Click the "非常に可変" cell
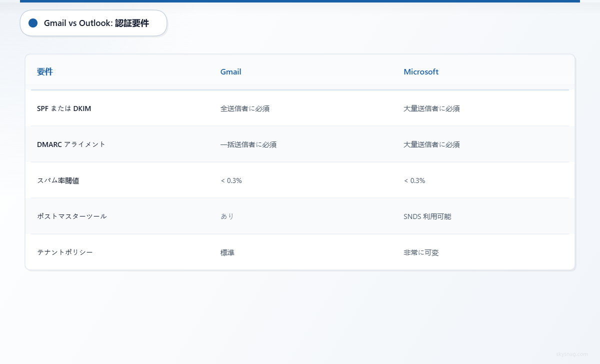Image resolution: width=600 pixels, height=364 pixels. (x=421, y=252)
